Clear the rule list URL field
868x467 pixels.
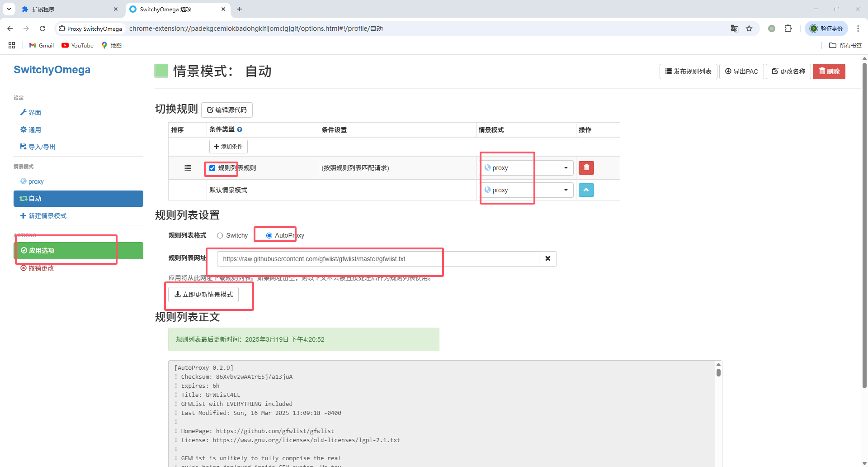point(547,259)
